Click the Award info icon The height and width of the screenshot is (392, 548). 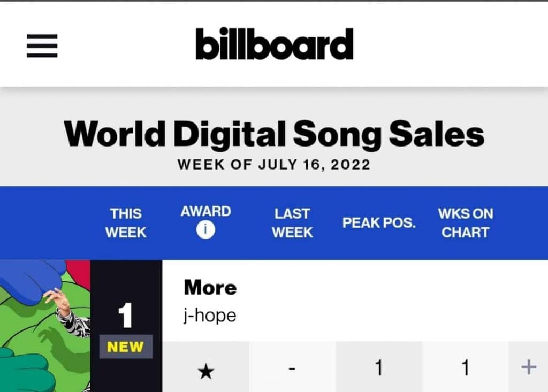[205, 230]
